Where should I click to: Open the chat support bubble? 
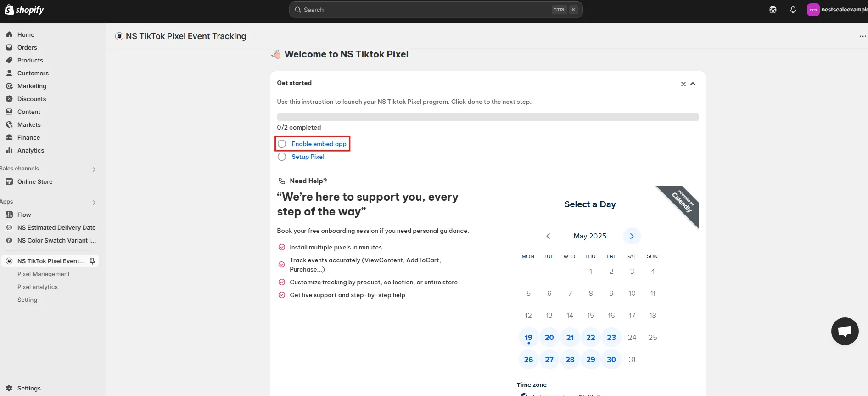[845, 331]
